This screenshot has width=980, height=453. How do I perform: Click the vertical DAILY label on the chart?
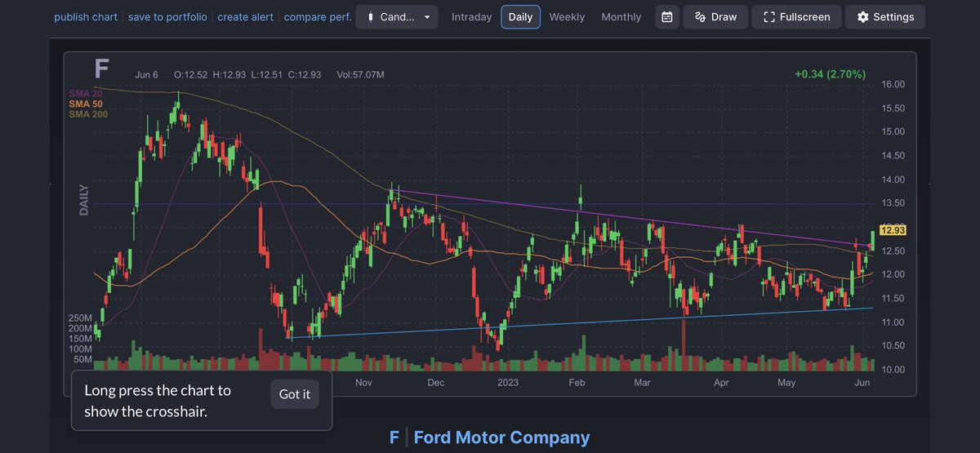[x=82, y=201]
